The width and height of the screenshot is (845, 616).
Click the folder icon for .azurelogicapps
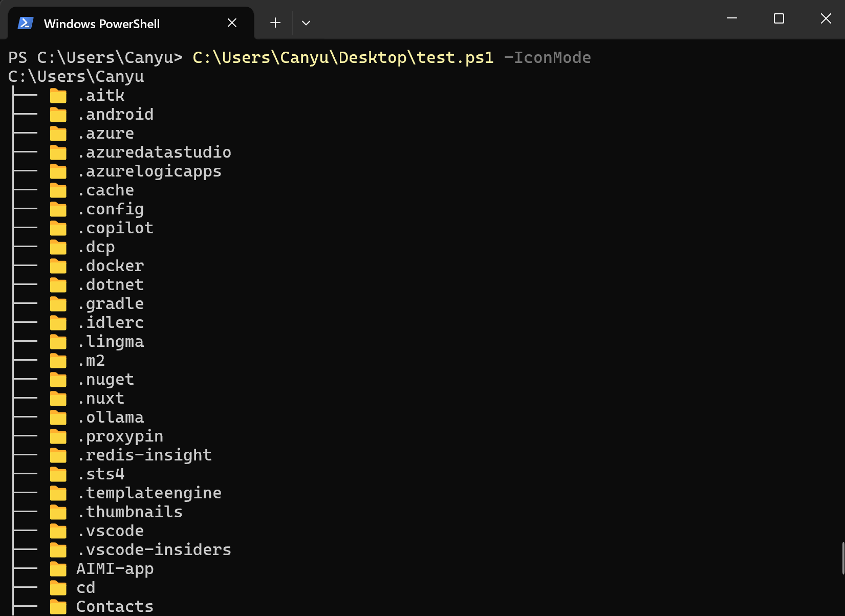58,172
